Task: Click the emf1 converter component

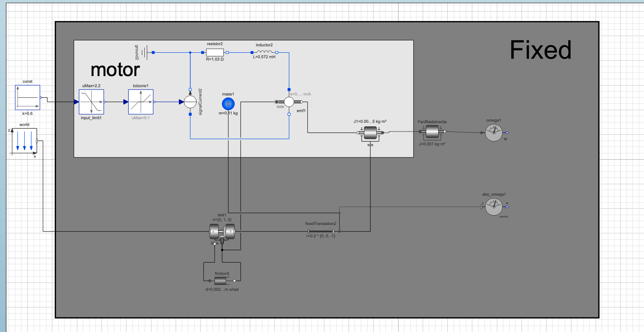Action: coord(289,102)
